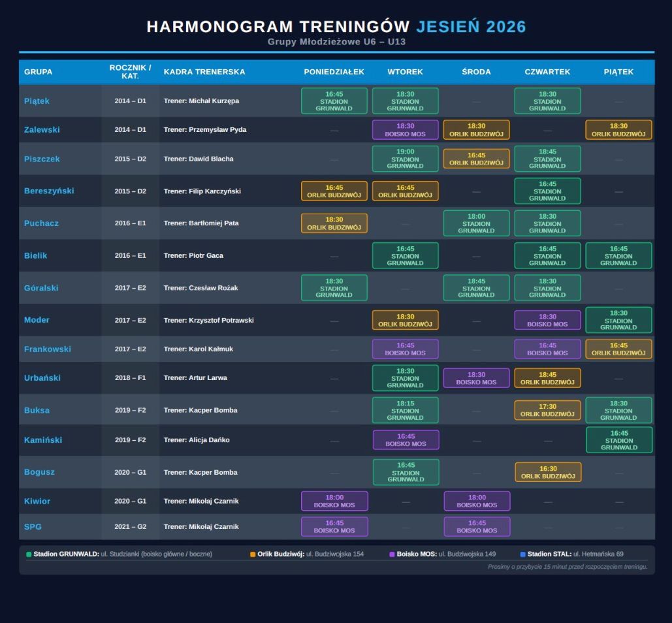This screenshot has width=672, height=623.
Task: Open the Bielik group name
Action: [35, 256]
